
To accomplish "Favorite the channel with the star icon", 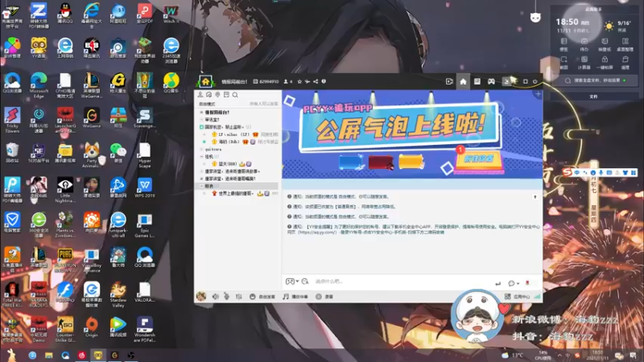I will pos(299,81).
